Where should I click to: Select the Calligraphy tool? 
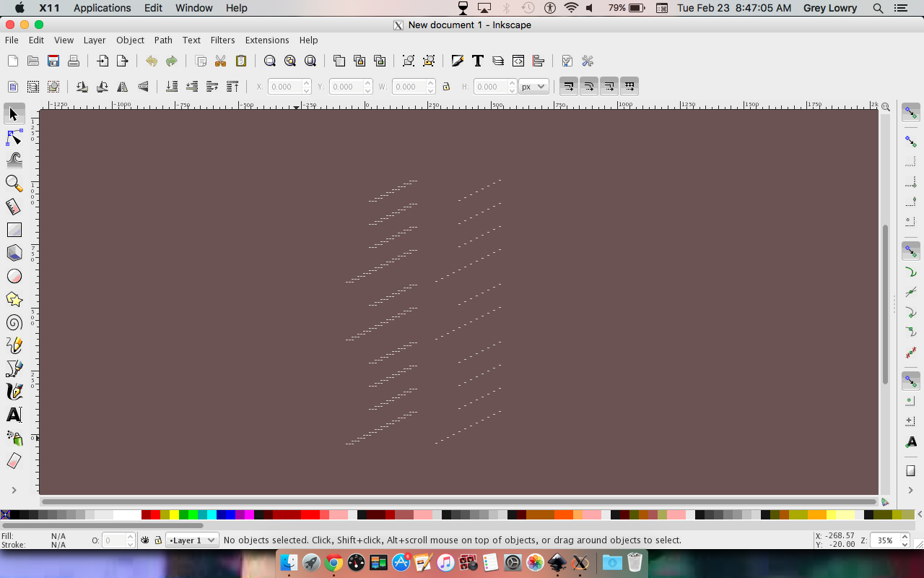click(x=14, y=391)
